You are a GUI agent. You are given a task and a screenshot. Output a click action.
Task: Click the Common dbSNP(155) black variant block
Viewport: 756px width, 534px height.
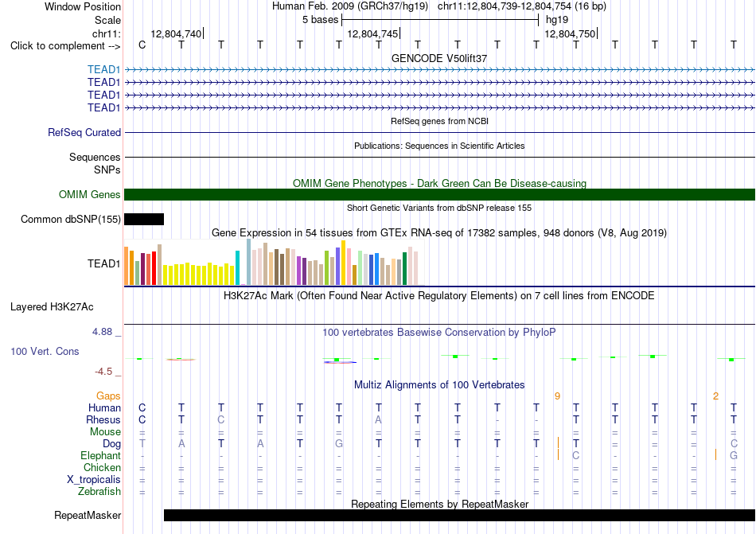pyautogui.click(x=144, y=220)
